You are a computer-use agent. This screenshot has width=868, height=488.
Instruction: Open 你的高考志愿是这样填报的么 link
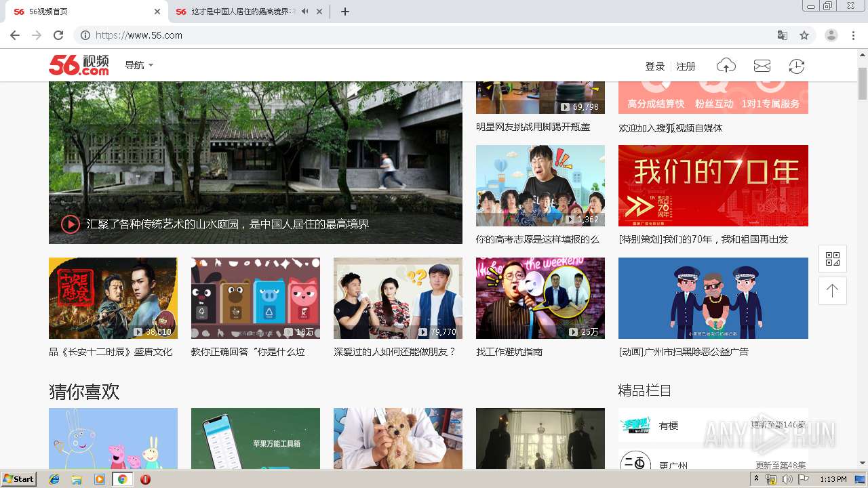[538, 239]
